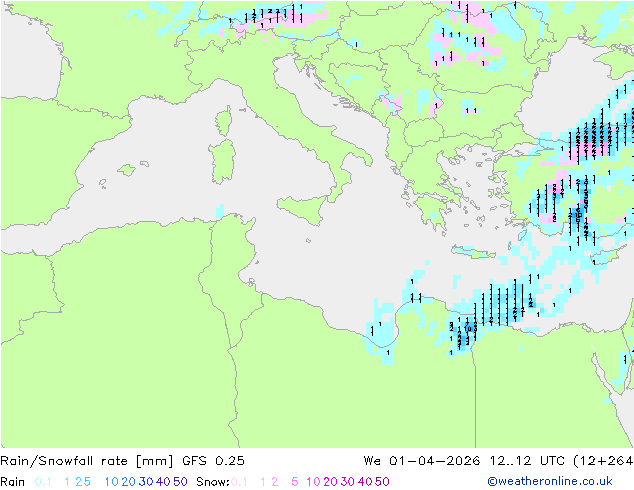Click the island of Corsica on the map

(x=224, y=121)
